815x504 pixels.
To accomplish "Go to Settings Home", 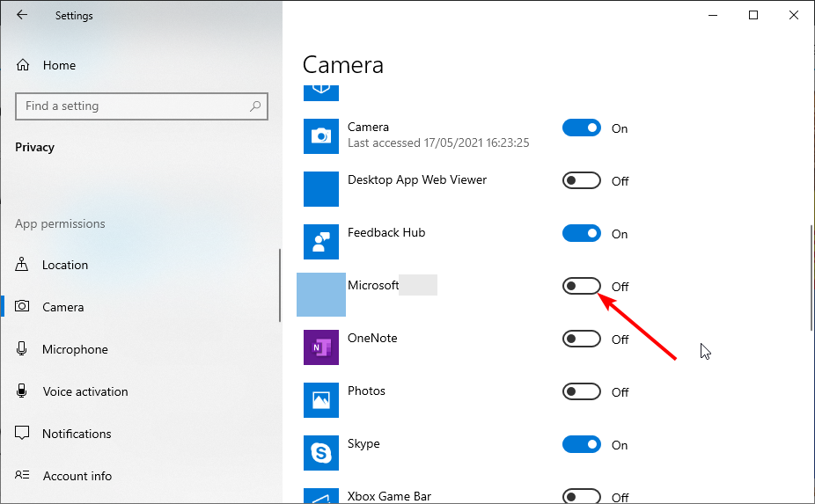I will point(59,65).
